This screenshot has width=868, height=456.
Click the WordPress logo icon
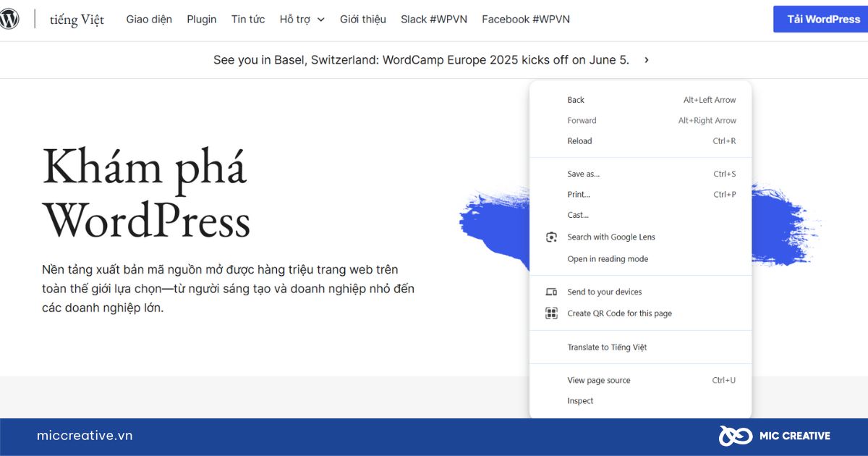[x=9, y=20]
